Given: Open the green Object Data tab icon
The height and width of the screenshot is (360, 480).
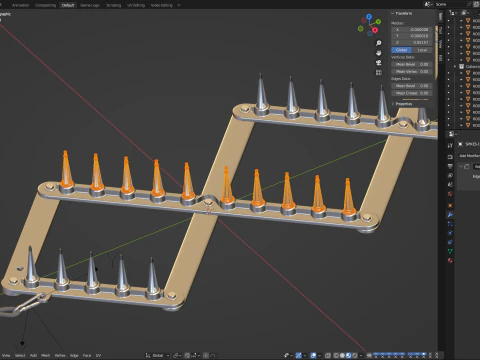Looking at the screenshot, I should pos(450,251).
